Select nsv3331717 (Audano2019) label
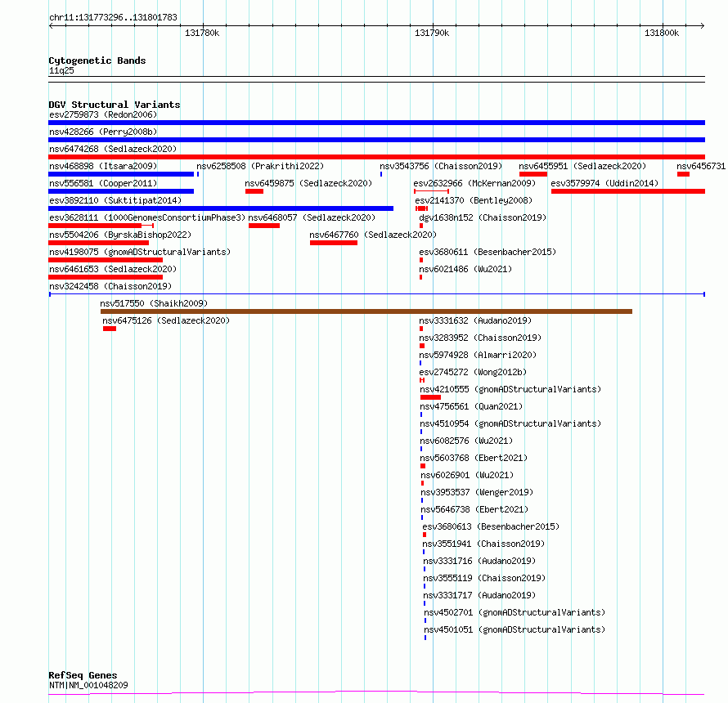Viewport: 728px width, 703px height. pyautogui.click(x=479, y=595)
